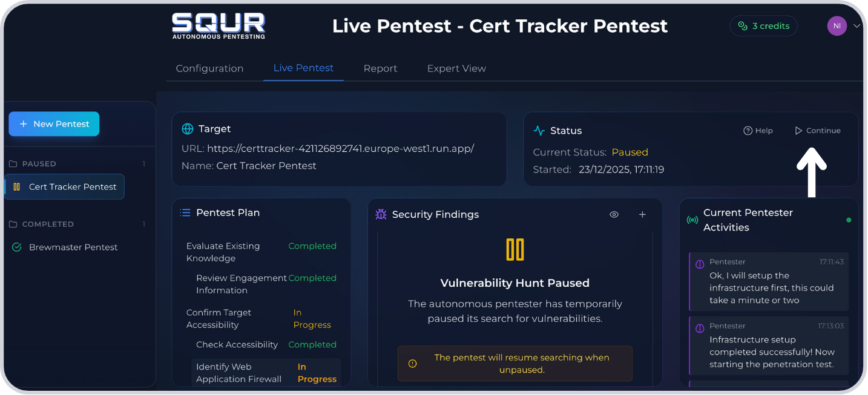
Task: Click the NI user avatar
Action: 837,26
